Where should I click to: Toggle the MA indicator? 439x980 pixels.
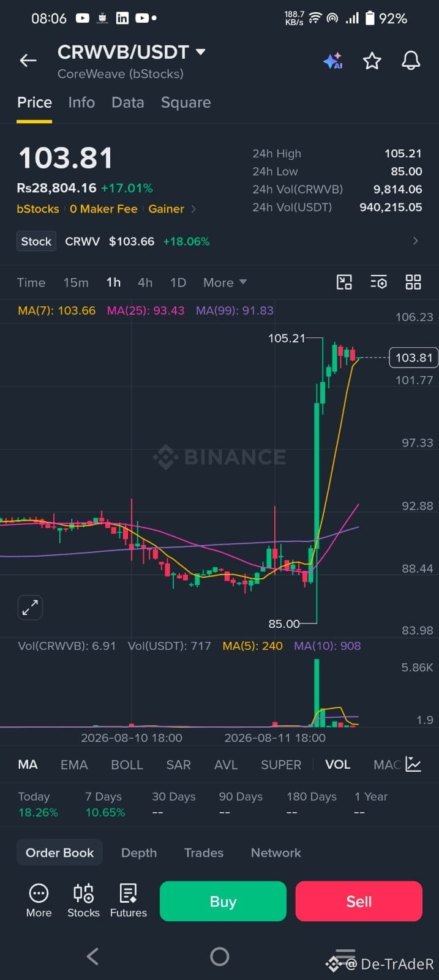tap(28, 764)
